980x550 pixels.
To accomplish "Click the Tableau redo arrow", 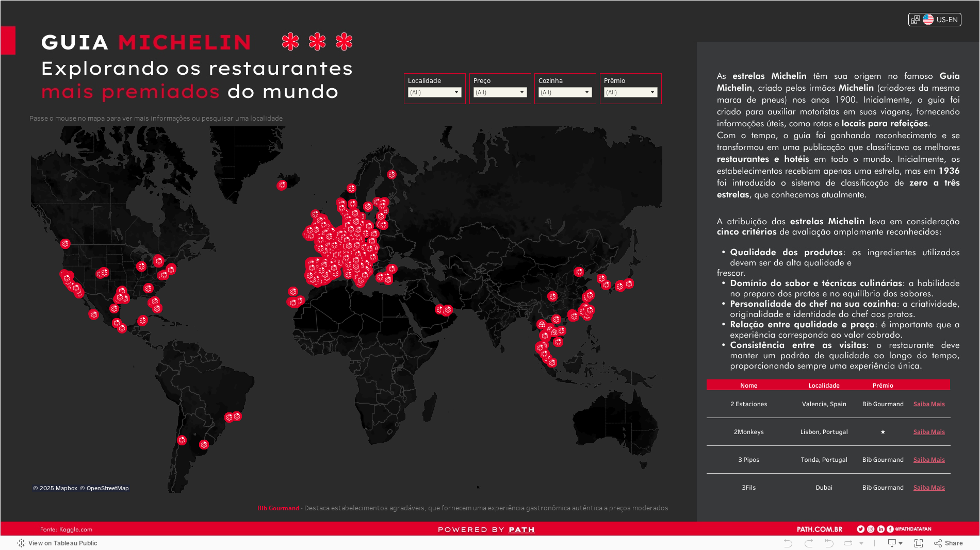I will 809,543.
